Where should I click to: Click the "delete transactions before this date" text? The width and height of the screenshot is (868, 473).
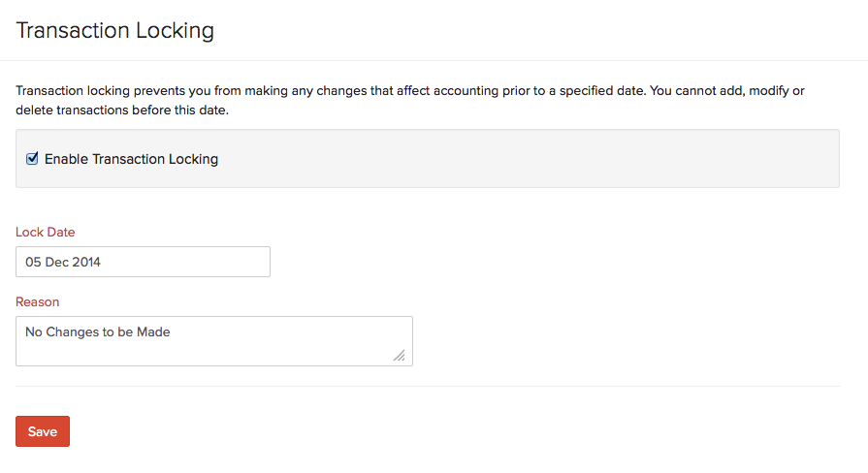121,110
